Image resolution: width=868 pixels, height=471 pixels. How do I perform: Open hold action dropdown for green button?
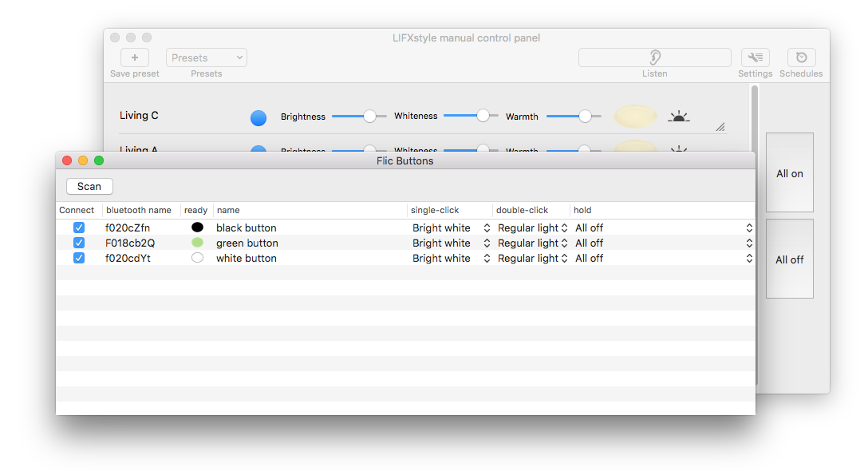coord(664,243)
